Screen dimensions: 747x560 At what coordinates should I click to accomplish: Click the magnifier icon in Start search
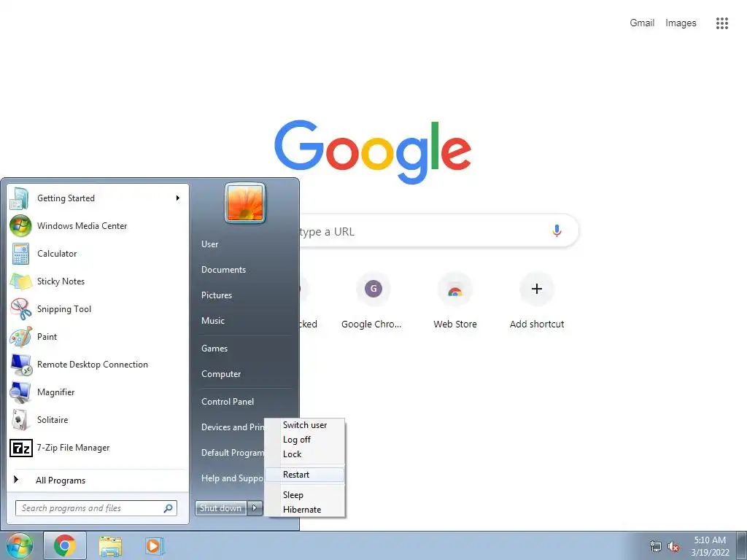[x=169, y=508]
